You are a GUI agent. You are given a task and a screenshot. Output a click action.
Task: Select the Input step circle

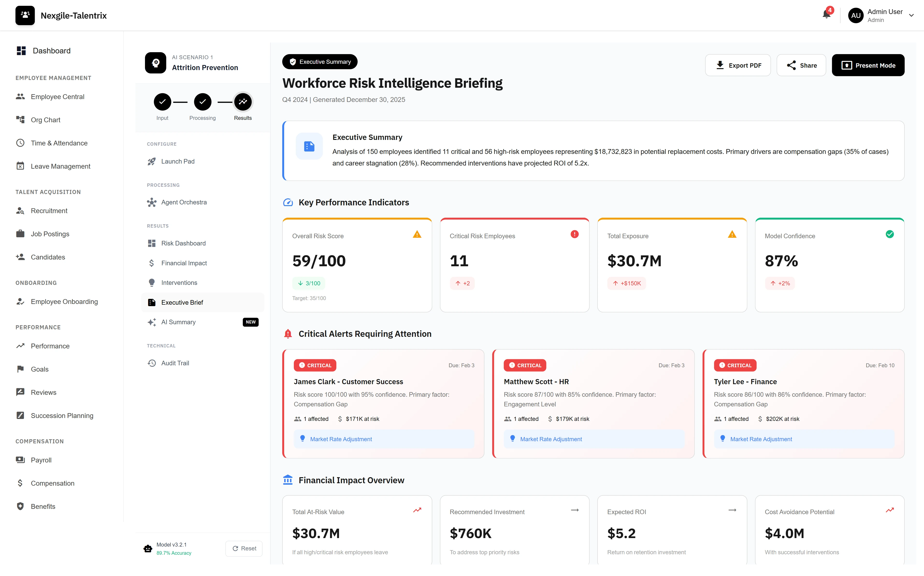[162, 102]
